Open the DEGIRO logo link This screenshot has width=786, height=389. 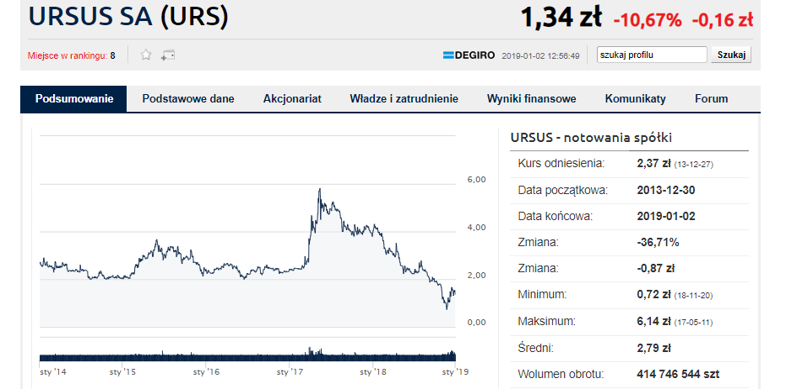click(x=469, y=55)
